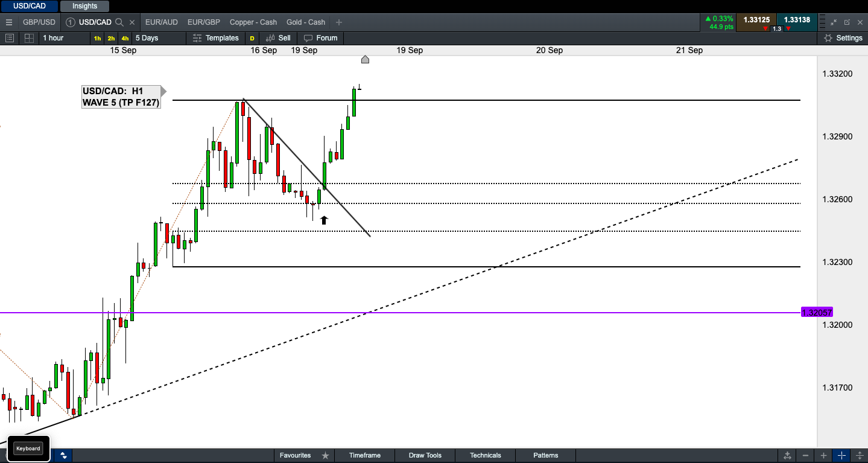Select the purple 1.32057 price level label

[x=817, y=313]
